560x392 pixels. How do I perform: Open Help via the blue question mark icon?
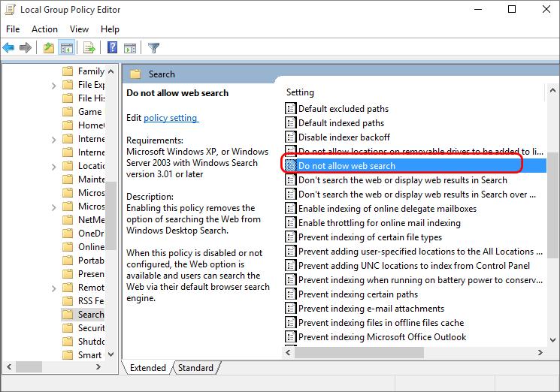point(112,48)
